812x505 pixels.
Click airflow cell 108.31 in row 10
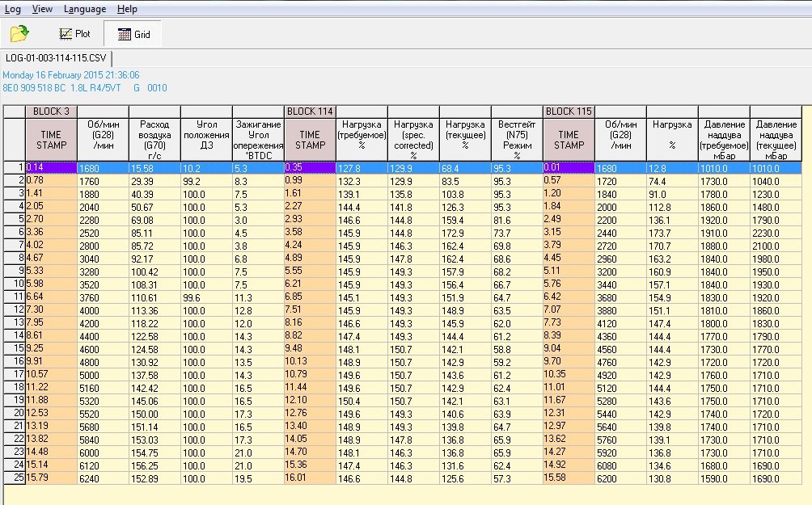point(154,284)
